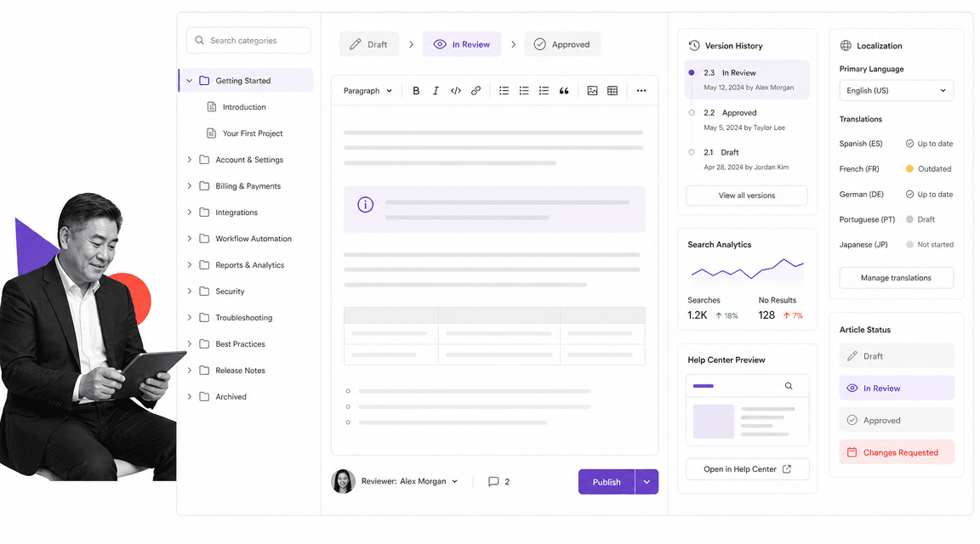Click the magnifier icon in Search categories
This screenshot has width=980, height=544.
[x=199, y=41]
